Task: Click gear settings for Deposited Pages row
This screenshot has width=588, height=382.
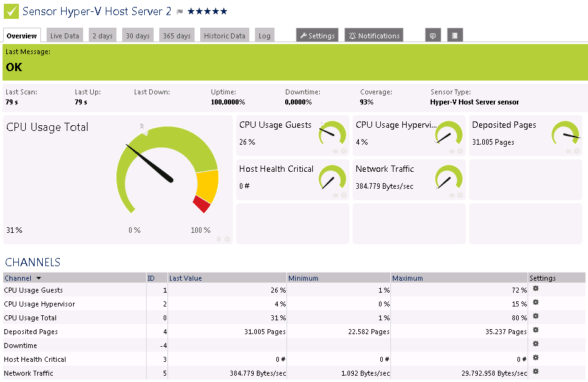Action: pos(536,330)
